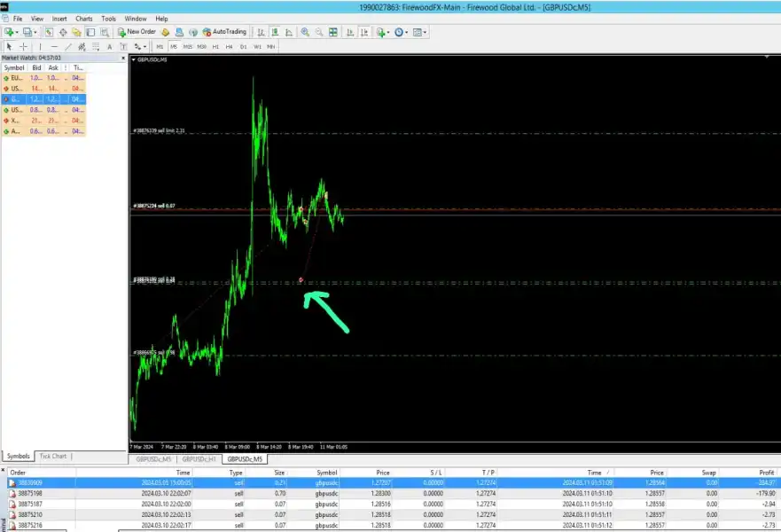781x532 pixels.
Task: Switch chart timeframe to H1
Action: [x=215, y=46]
